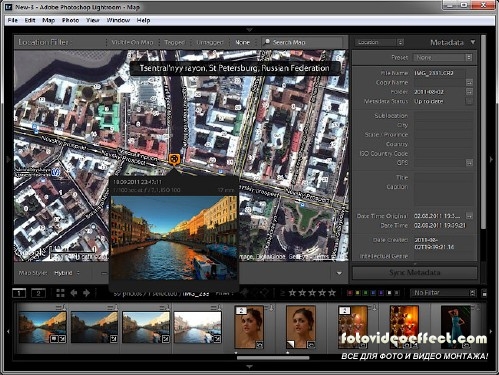
Task: Filter by five stars rating
Action: coord(332,293)
